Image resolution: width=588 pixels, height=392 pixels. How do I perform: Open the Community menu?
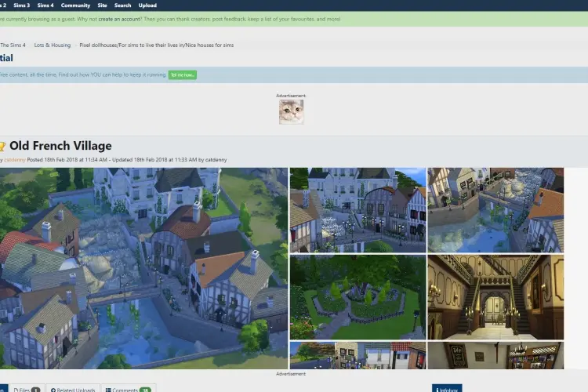(x=75, y=5)
